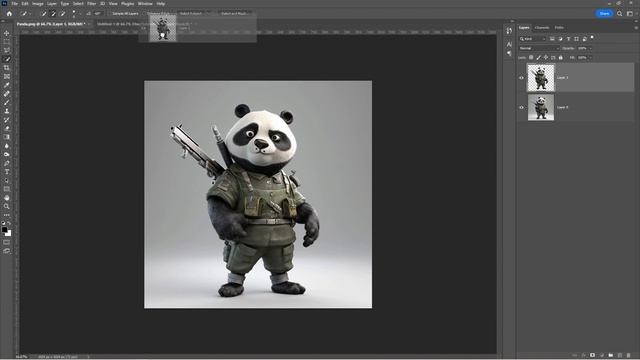Viewport: 640px width, 360px height.
Task: Select the Path Selection tool
Action: coord(7,180)
